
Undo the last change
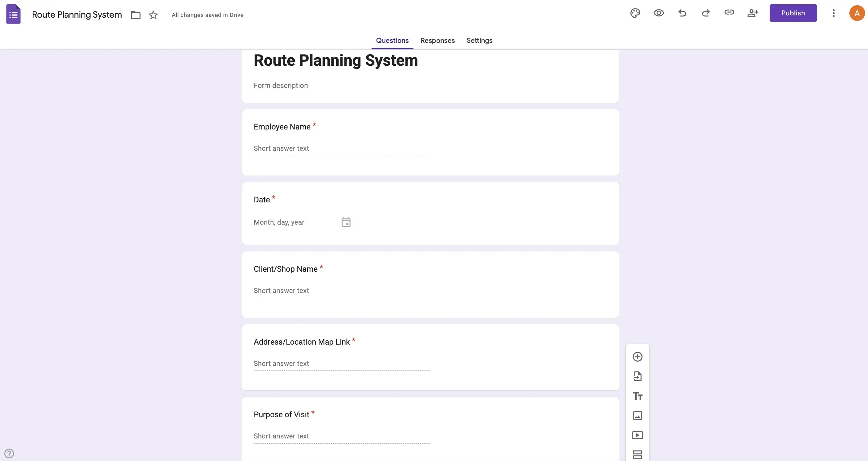[682, 13]
